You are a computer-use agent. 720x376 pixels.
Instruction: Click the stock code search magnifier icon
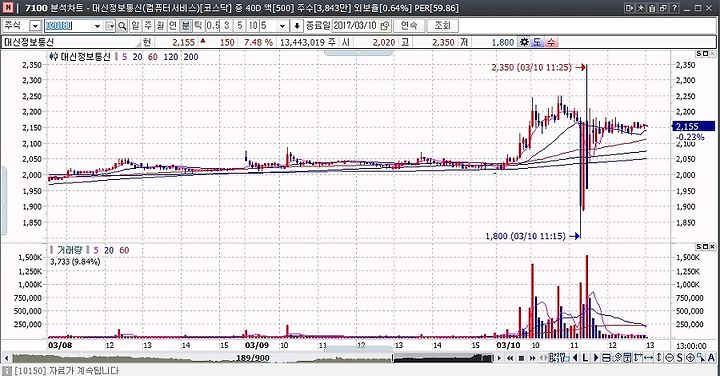[122, 26]
